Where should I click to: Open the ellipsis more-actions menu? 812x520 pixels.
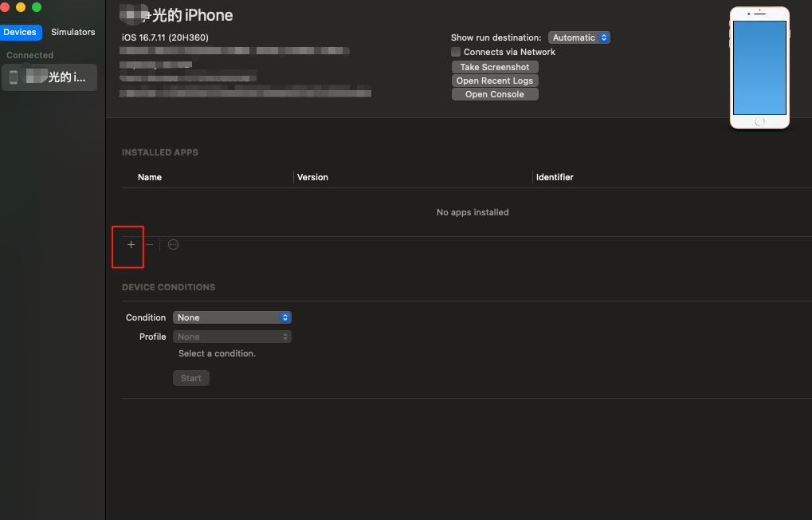[173, 245]
